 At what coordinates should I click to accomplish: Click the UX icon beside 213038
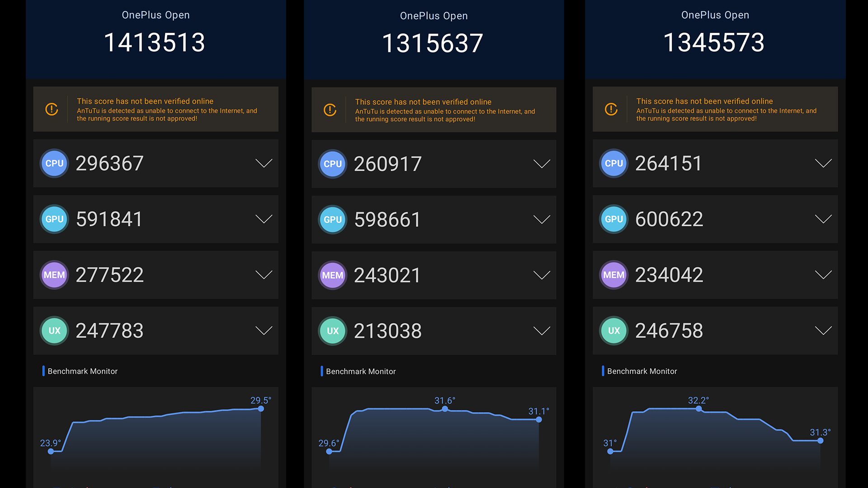333,331
